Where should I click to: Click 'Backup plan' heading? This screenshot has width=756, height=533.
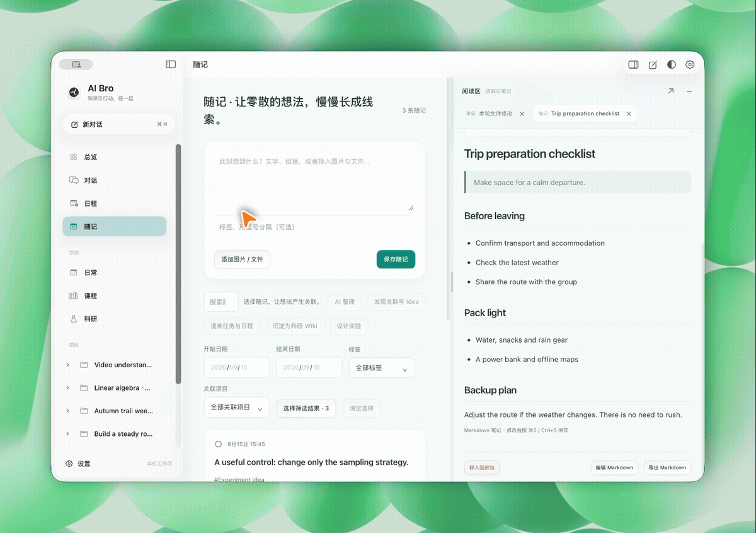coord(490,391)
